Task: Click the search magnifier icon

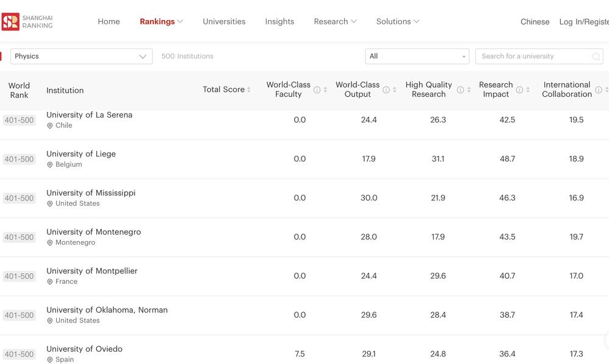Action: 596,57
